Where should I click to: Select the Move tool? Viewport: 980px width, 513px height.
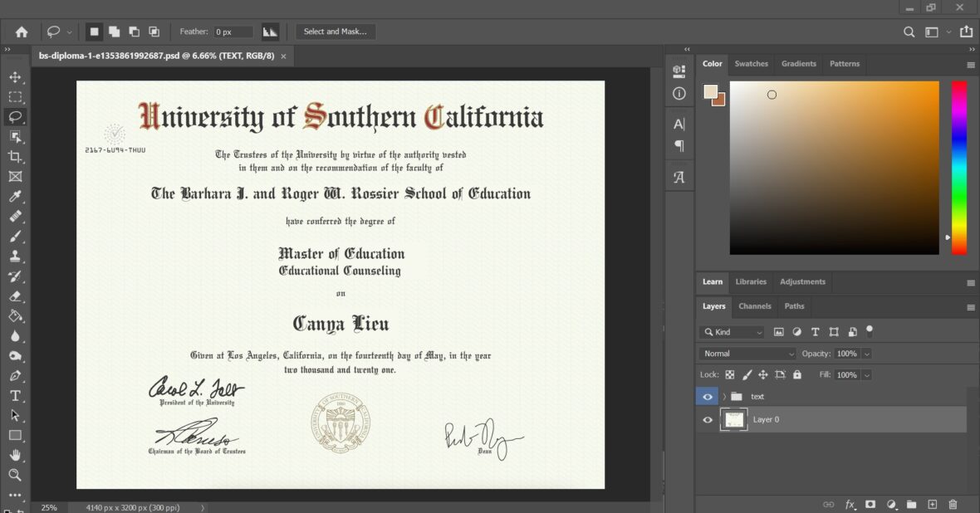17,76
